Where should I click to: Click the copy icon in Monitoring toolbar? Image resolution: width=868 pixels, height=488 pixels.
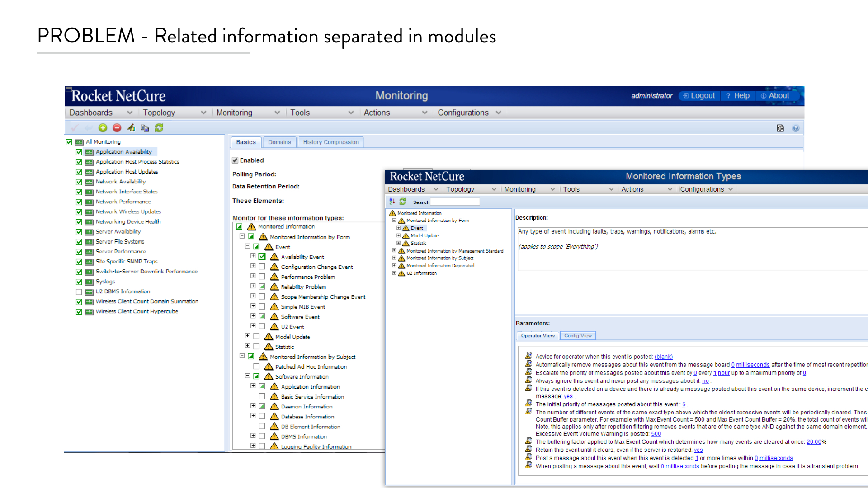145,128
